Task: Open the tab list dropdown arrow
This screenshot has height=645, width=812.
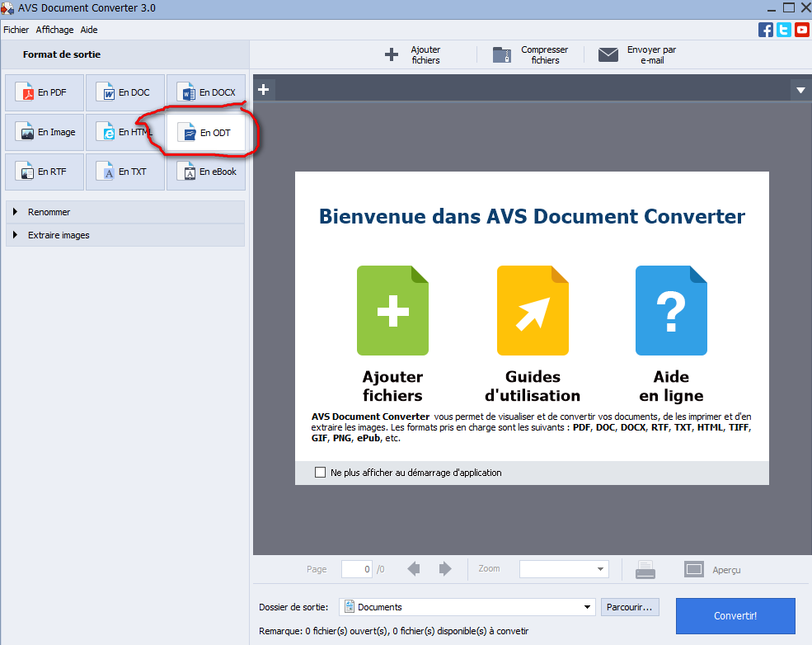Action: point(800,90)
